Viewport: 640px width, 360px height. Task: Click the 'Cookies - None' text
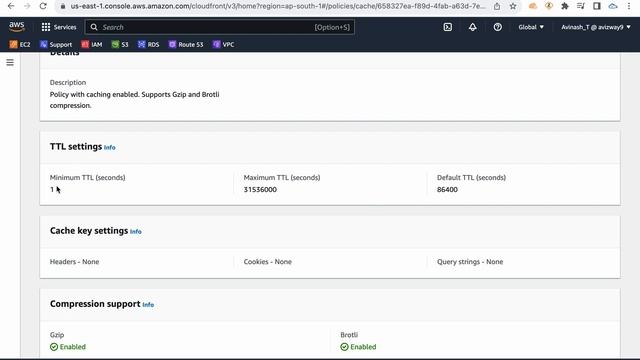[x=267, y=262]
